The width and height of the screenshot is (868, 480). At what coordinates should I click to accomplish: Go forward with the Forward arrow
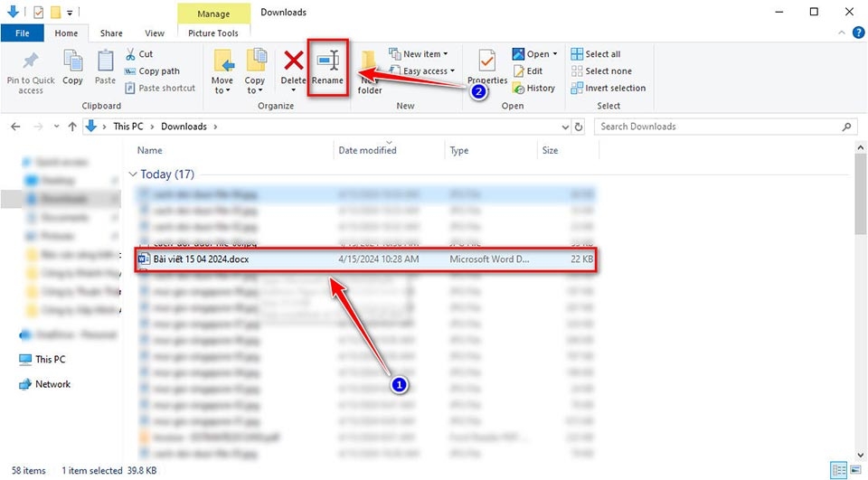point(38,127)
